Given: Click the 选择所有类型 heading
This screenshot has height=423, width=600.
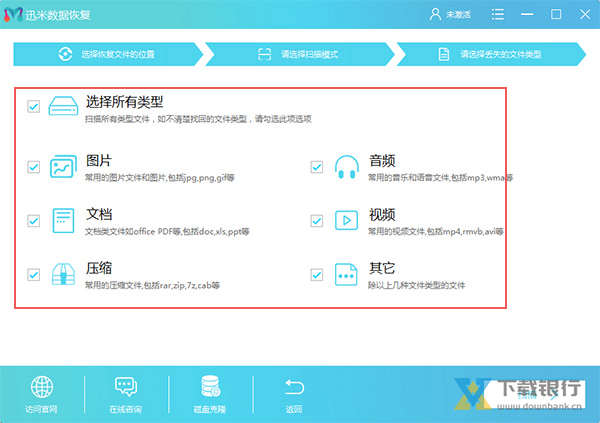Looking at the screenshot, I should tap(124, 102).
